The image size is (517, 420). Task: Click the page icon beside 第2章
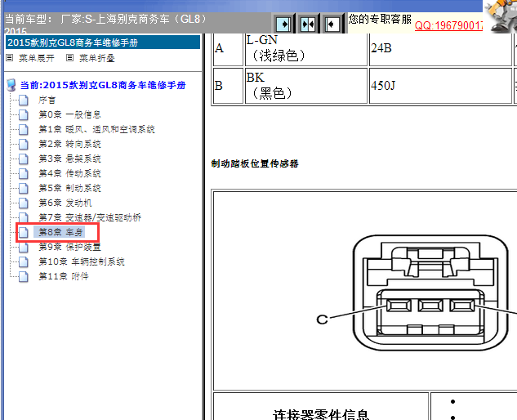(x=24, y=144)
